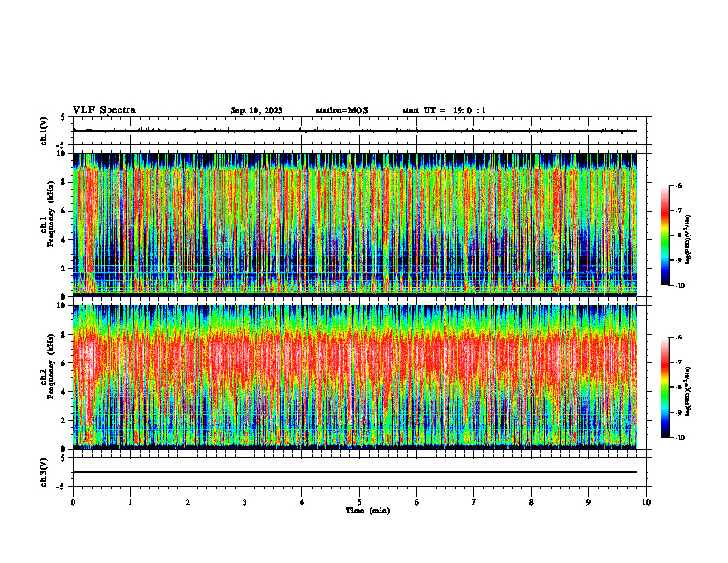The image size is (728, 563).
Task: Click ch.2 frequency tick label "6"
Action: (63, 363)
